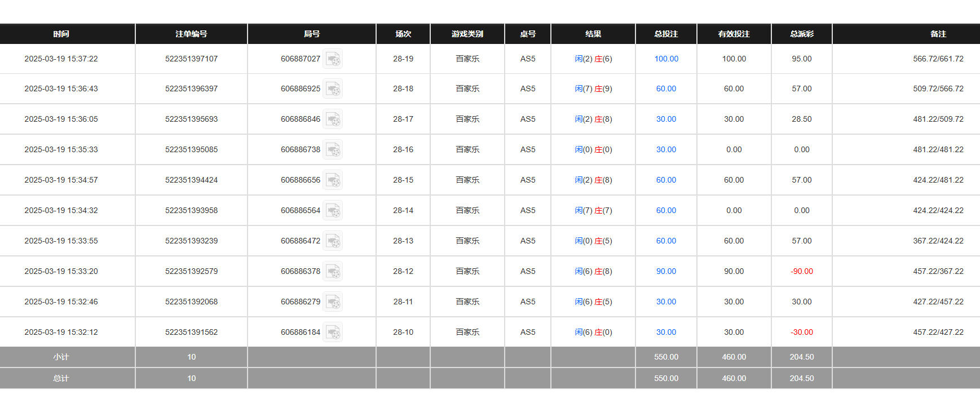The width and height of the screenshot is (980, 403).
Task: View video replay of round 606886472
Action: coord(333,241)
